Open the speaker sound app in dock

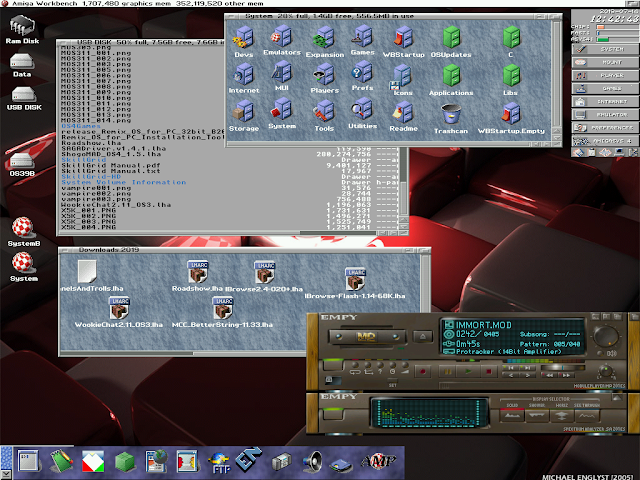[312, 463]
